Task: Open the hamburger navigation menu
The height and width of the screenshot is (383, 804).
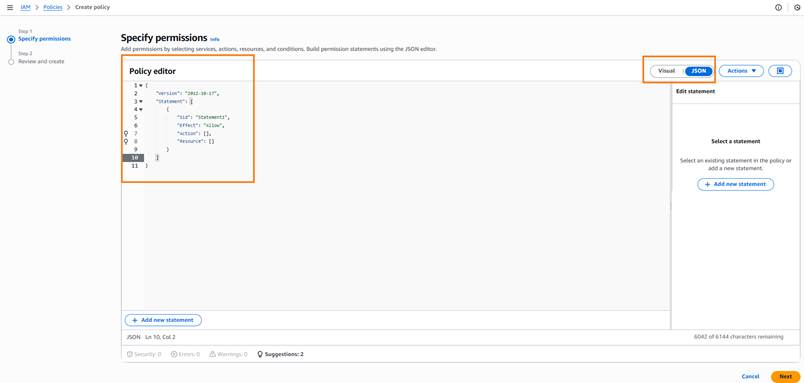Action: tap(10, 8)
